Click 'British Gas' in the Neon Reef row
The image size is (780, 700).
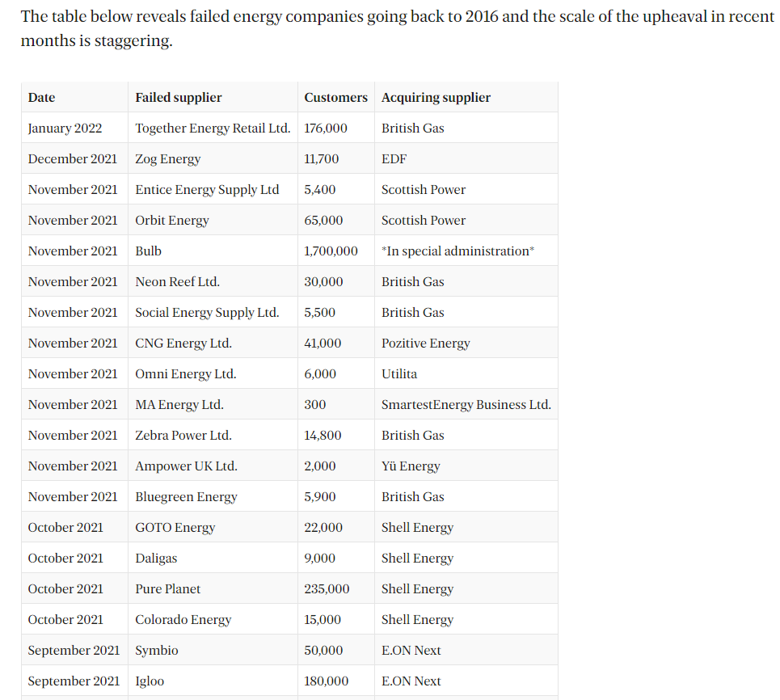pos(413,281)
